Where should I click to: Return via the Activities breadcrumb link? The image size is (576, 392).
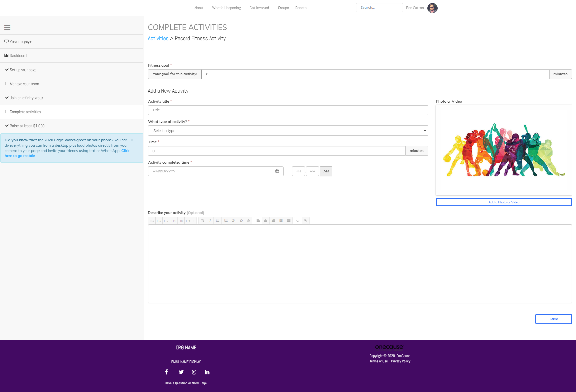[158, 38]
